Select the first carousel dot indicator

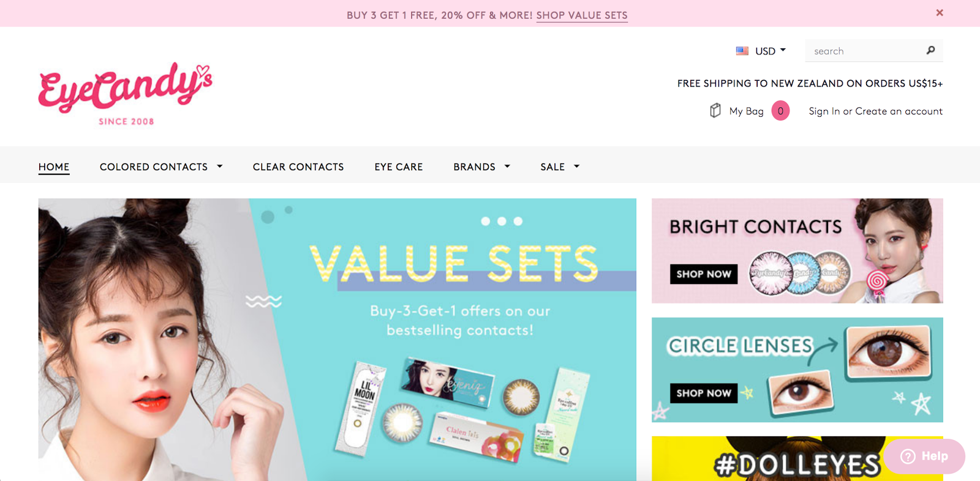tap(486, 221)
